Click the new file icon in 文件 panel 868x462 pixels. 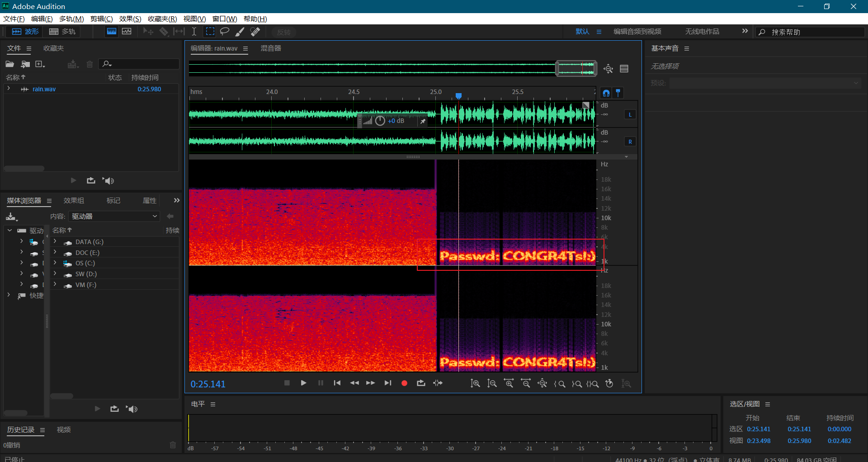(40, 64)
